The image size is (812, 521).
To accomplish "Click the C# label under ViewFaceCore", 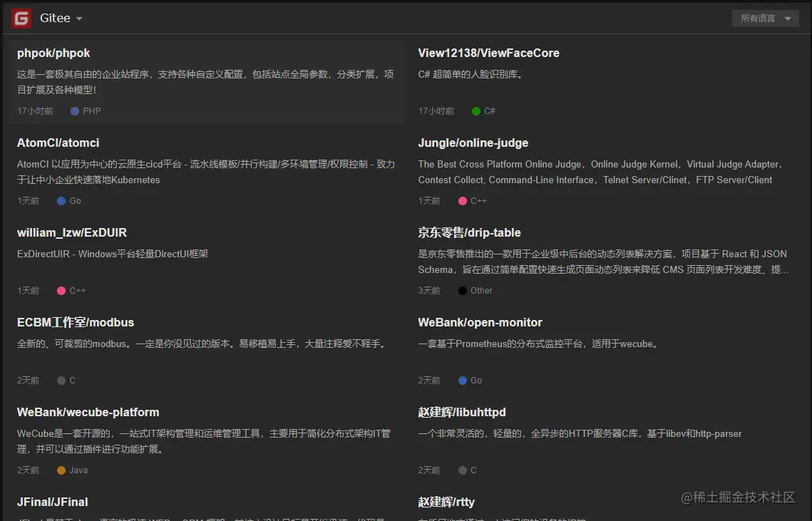I will [489, 111].
